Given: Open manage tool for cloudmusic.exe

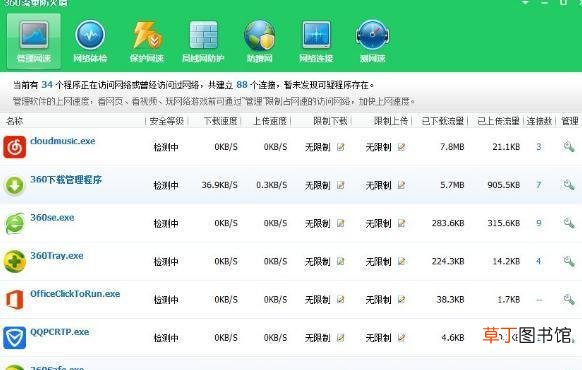Looking at the screenshot, I should [569, 147].
